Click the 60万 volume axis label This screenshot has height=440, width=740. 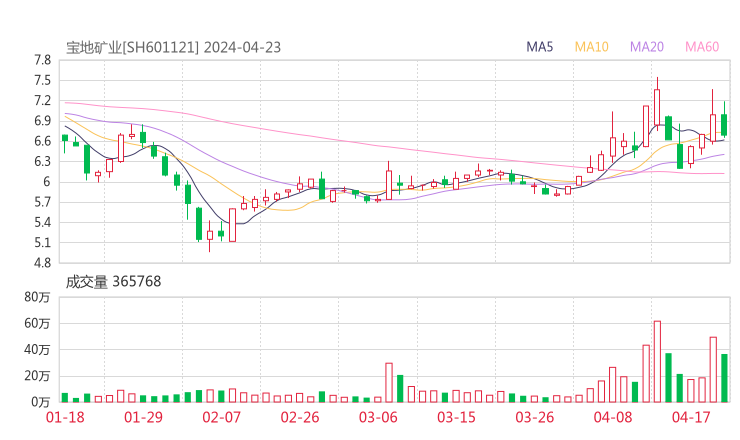[x=37, y=323]
